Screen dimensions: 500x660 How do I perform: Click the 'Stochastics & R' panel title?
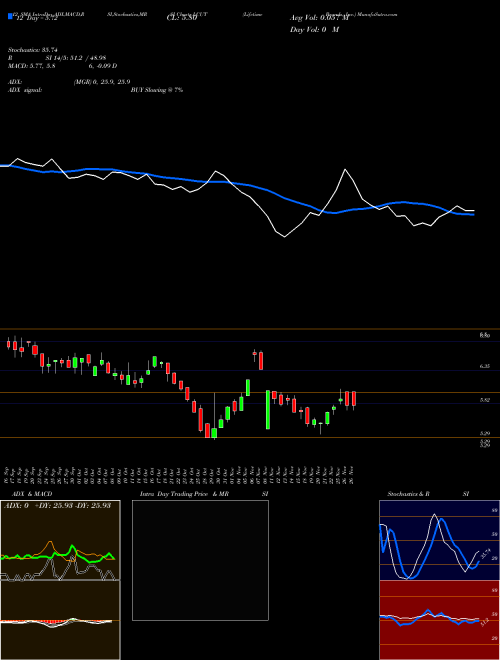[408, 494]
